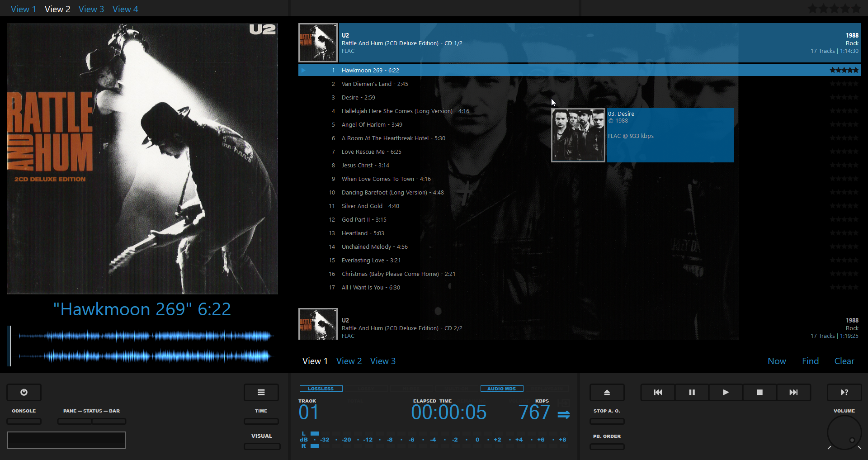Toggle the TIME display switch
The image size is (868, 460).
pos(261,421)
